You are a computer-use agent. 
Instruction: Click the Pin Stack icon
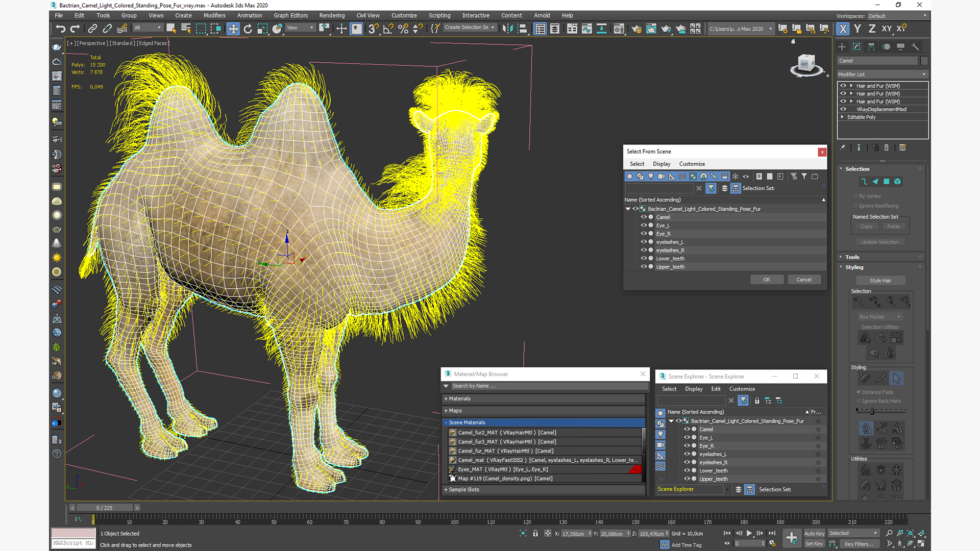pyautogui.click(x=842, y=147)
